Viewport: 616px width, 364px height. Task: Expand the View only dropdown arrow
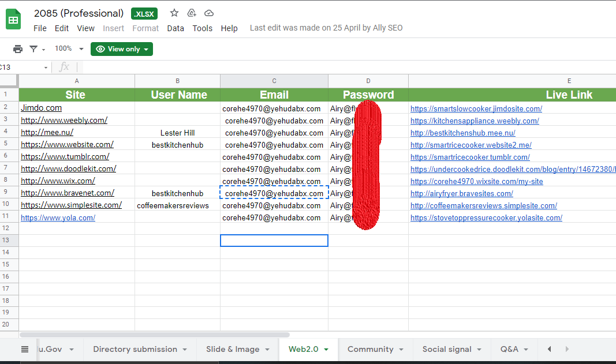(145, 49)
